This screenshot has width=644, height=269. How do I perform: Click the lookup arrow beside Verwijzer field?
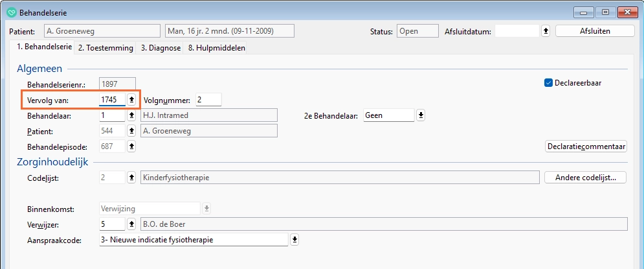coord(132,224)
